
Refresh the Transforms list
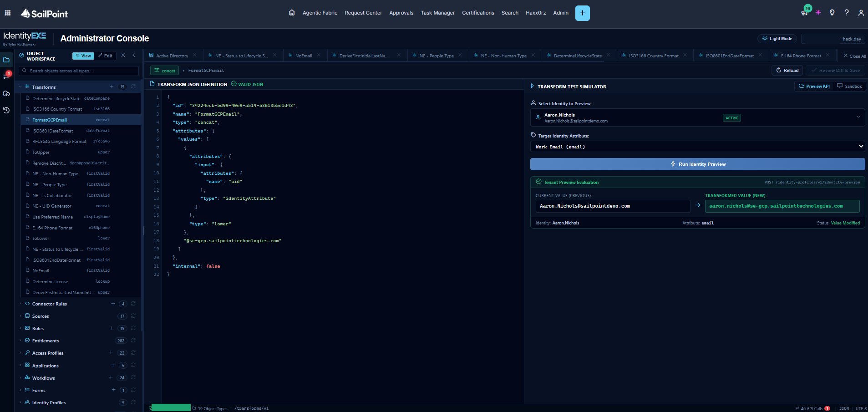tap(133, 86)
